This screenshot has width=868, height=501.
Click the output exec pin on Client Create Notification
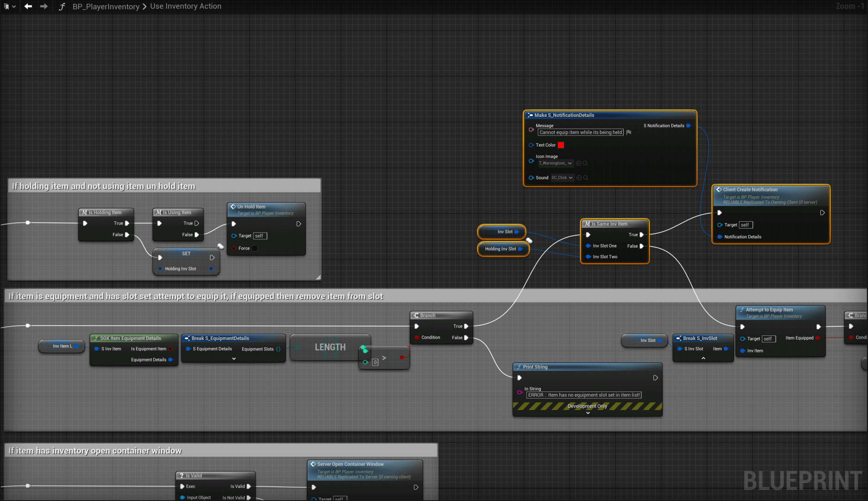pyautogui.click(x=822, y=213)
